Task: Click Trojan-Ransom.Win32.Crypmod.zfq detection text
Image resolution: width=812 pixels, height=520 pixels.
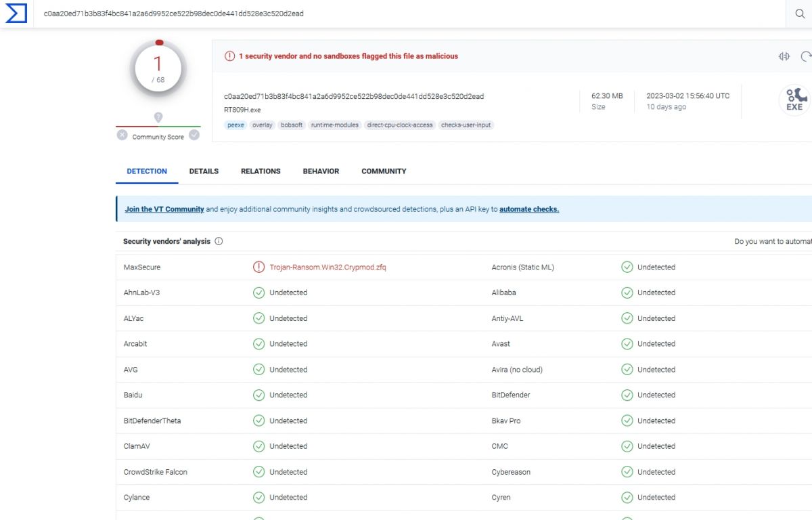Action: [328, 267]
